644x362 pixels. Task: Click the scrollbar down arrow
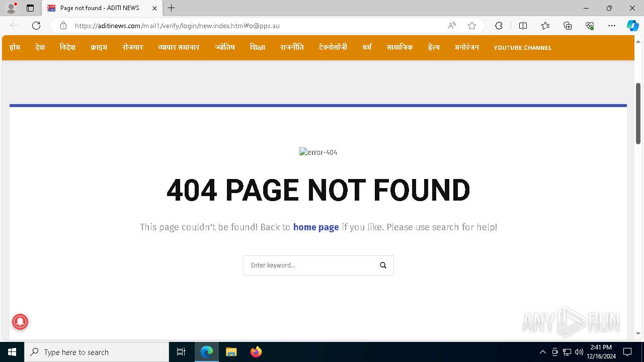click(638, 333)
